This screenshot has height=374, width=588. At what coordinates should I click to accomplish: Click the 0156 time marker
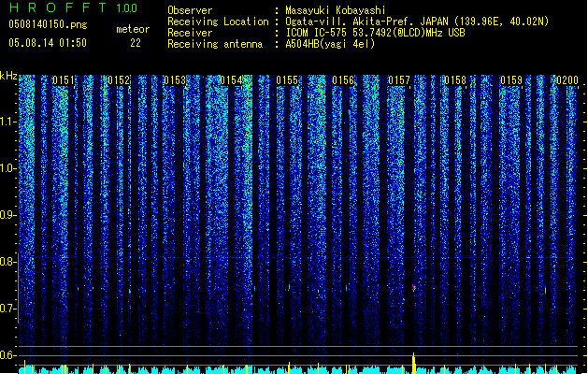pyautogui.click(x=343, y=80)
